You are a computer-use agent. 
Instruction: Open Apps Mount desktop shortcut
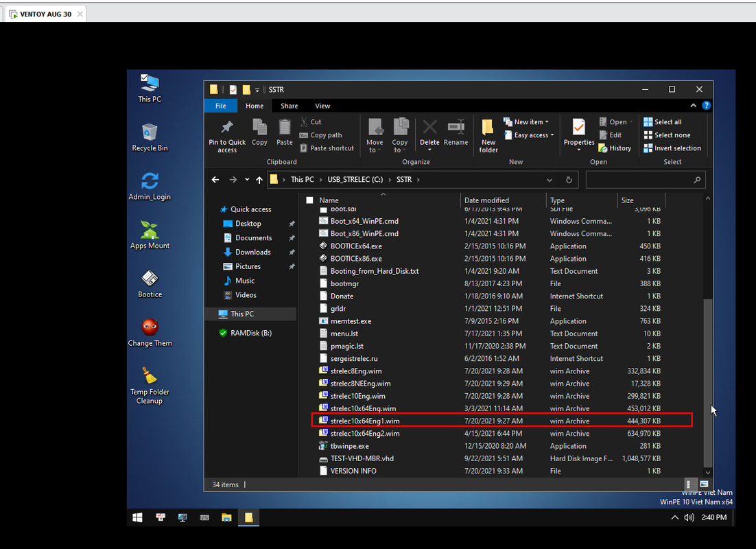click(x=150, y=235)
